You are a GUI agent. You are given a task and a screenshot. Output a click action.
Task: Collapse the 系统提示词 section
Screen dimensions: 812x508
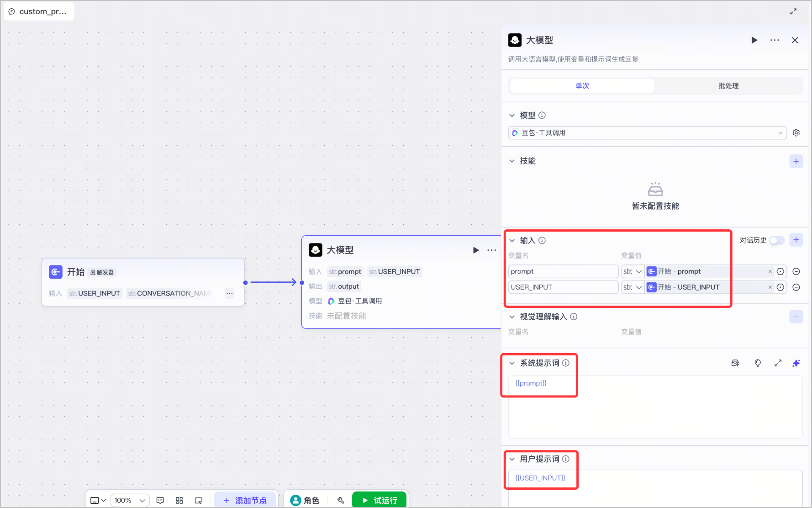(512, 363)
